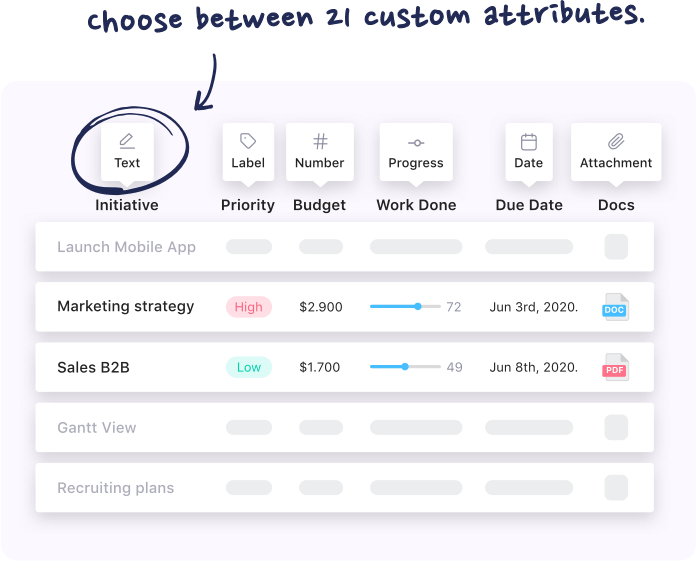Viewport: 696px width, 561px height.
Task: Click the Text attribute pencil icon
Action: point(127,141)
